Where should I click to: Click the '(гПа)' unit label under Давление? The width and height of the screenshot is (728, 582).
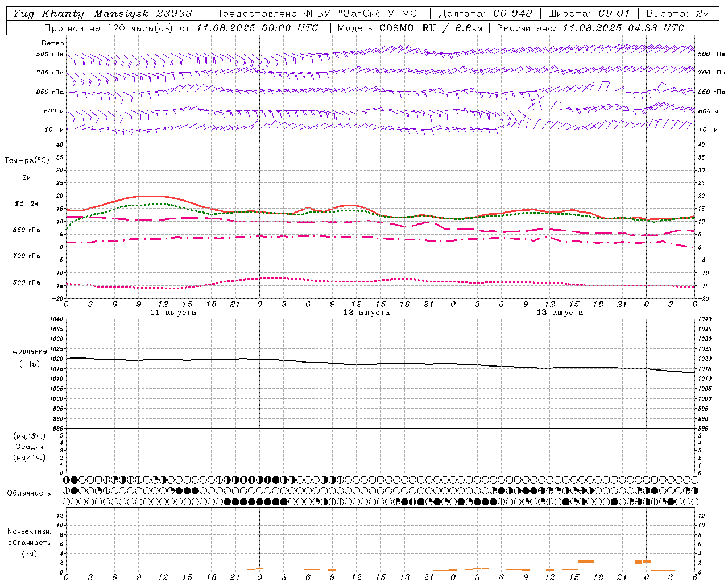(30, 364)
